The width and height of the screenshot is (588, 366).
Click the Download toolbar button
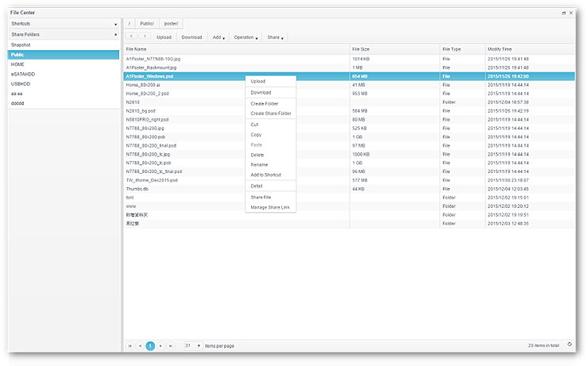(191, 37)
